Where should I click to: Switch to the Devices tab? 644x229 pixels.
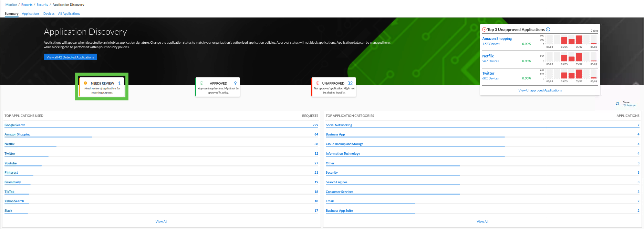point(49,14)
